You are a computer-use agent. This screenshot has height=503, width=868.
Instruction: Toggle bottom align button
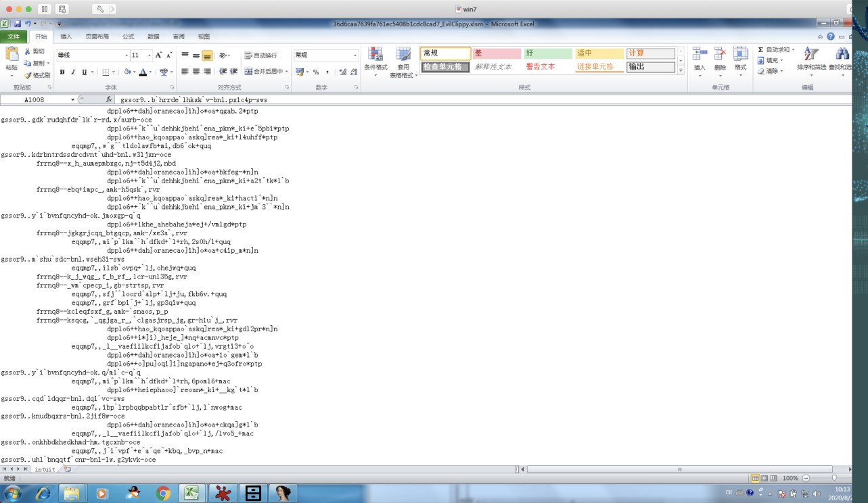click(207, 55)
